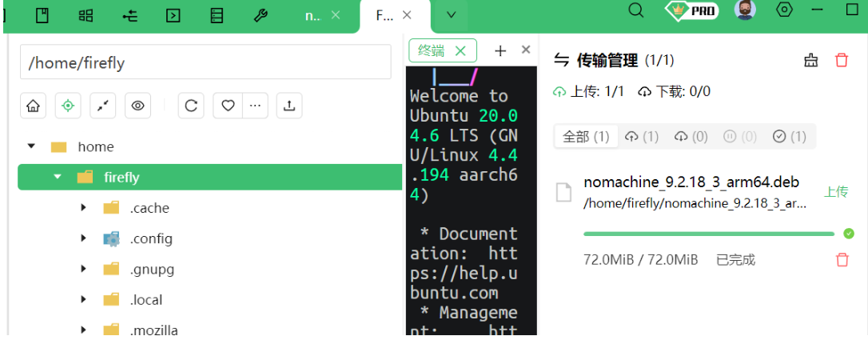Open the wrench tools icon

[260, 15]
